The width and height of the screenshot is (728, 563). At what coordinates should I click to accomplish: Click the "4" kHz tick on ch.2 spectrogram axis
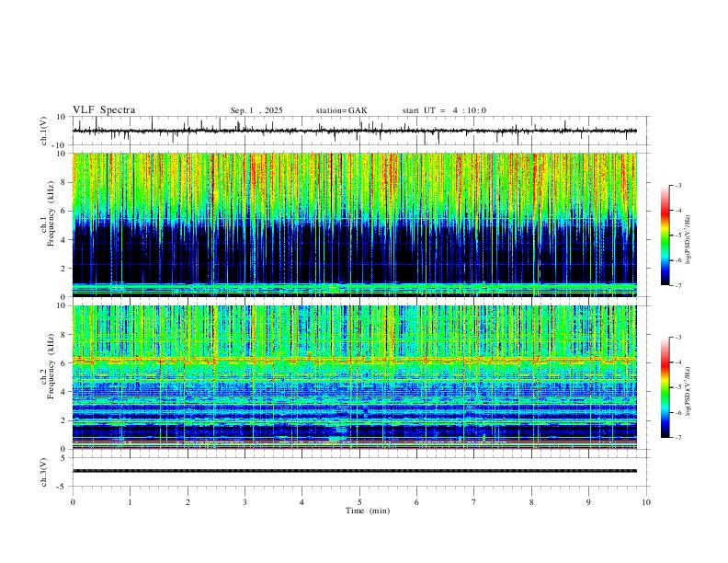coord(63,392)
